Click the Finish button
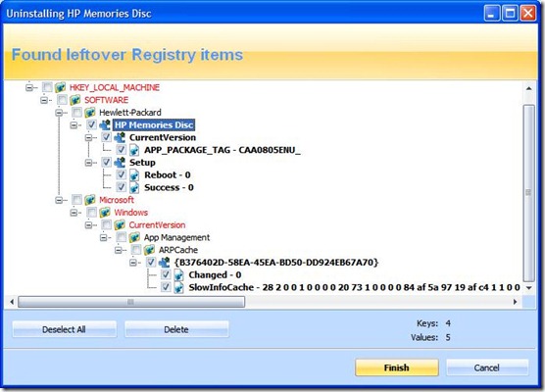 coord(397,367)
